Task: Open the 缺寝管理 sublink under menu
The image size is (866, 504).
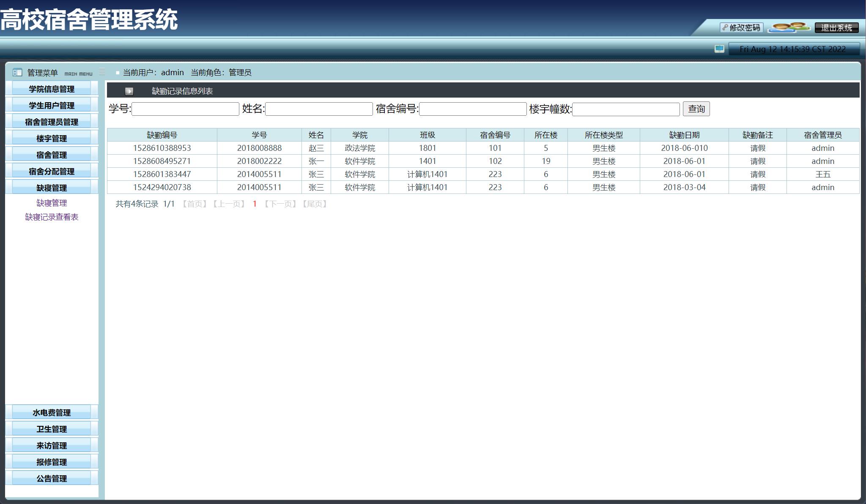Action: [52, 203]
